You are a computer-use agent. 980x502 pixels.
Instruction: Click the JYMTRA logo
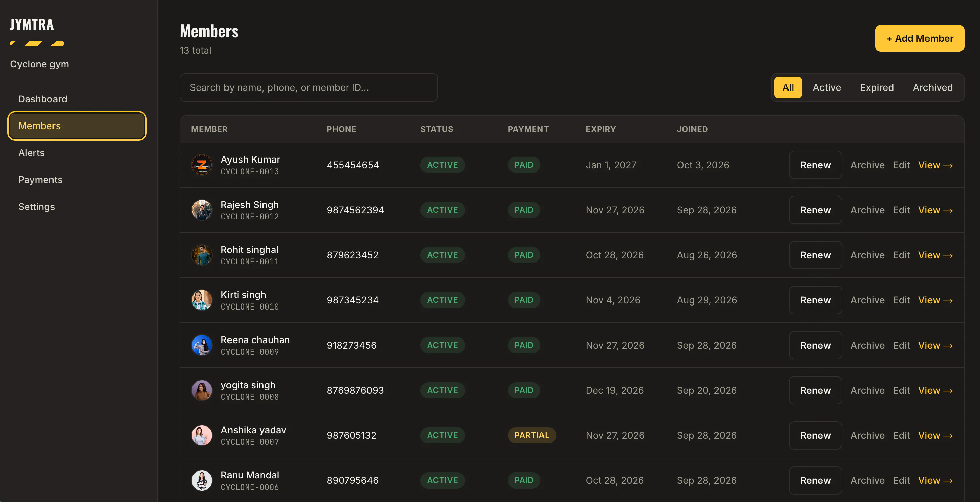32,24
